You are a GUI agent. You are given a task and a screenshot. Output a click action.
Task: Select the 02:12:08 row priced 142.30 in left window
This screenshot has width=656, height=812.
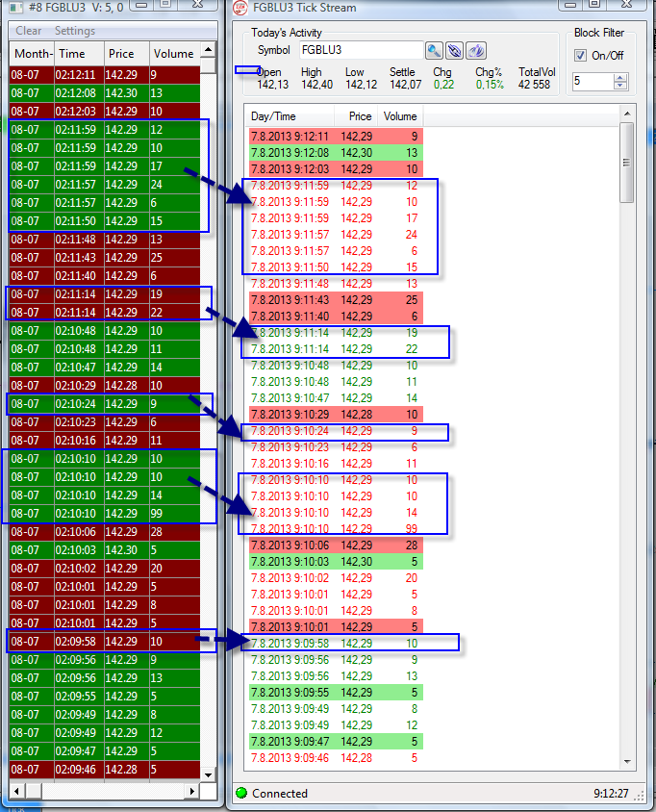105,92
